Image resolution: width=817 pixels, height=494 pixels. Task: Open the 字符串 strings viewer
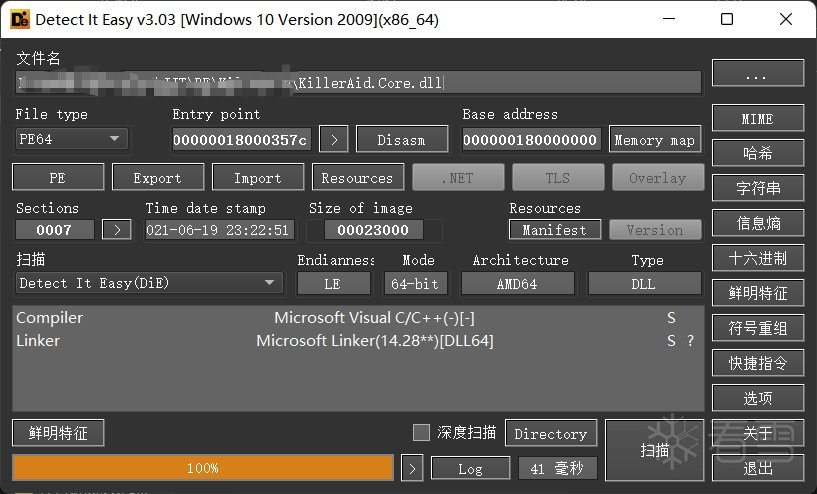pos(758,188)
